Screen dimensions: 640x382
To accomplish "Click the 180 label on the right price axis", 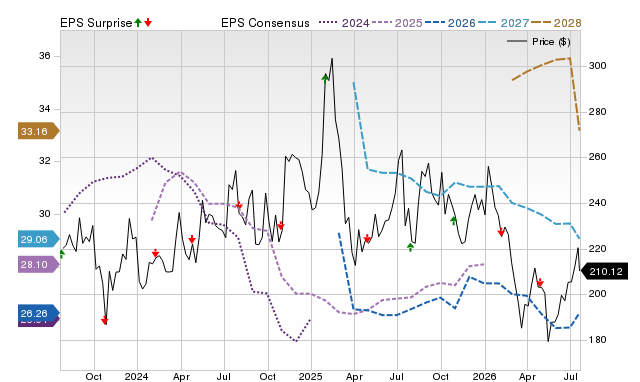I will click(x=598, y=340).
